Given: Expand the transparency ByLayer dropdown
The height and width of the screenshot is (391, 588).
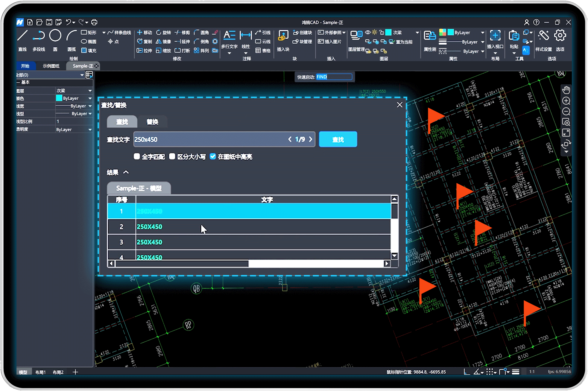Looking at the screenshot, I should point(90,130).
